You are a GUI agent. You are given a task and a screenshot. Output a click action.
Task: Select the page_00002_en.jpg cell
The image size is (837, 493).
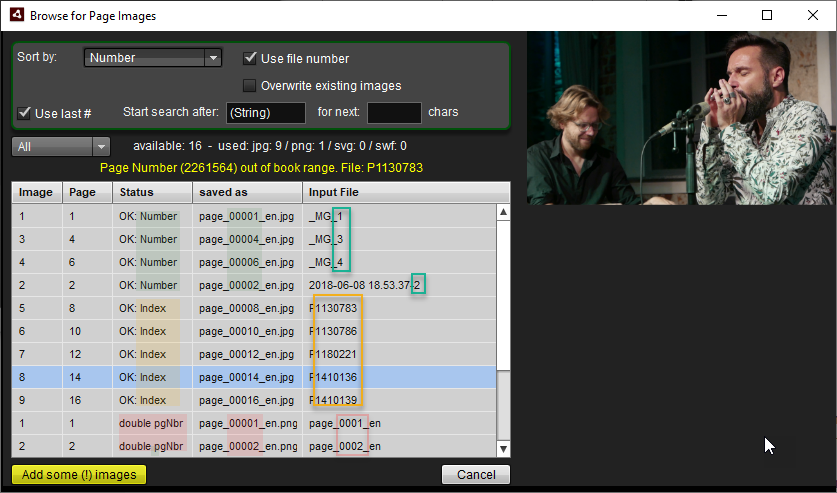click(247, 285)
